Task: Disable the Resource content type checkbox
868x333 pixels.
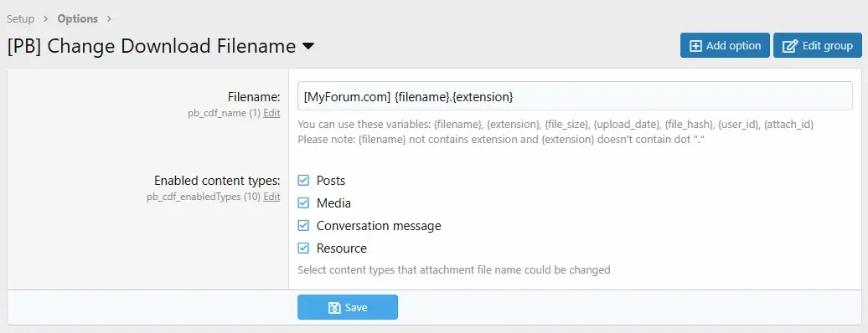Action: pos(303,248)
